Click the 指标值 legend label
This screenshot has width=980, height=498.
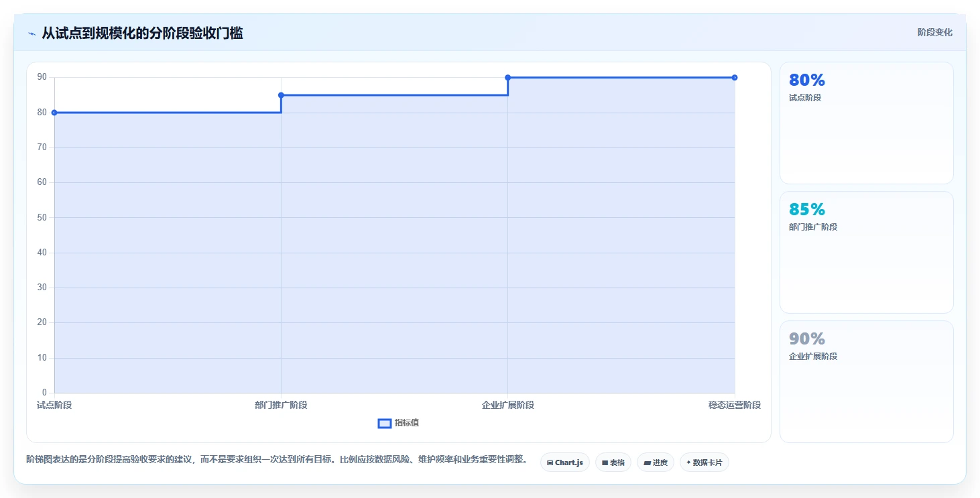407,423
